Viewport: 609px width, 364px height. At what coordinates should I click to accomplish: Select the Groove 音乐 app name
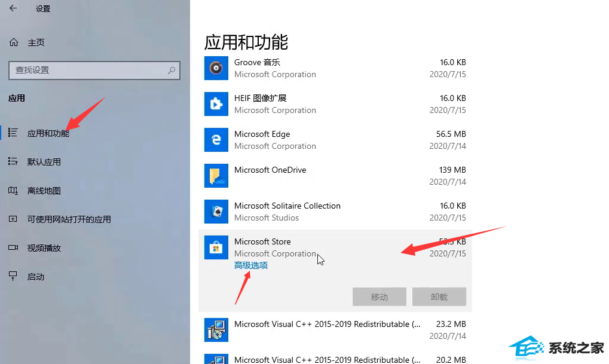point(257,62)
